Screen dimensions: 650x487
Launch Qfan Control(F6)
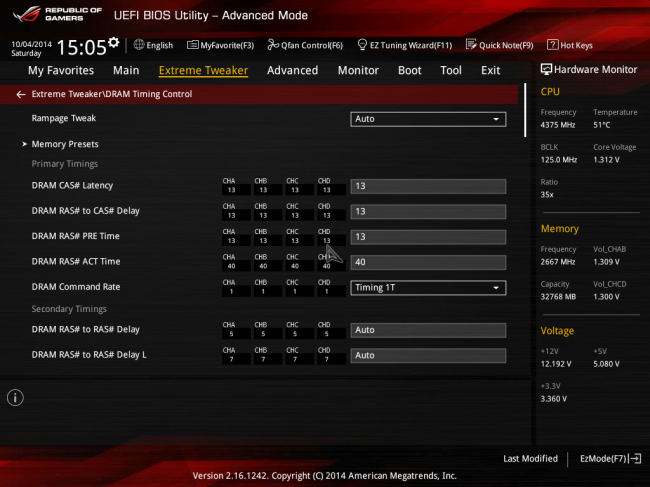pyautogui.click(x=304, y=45)
